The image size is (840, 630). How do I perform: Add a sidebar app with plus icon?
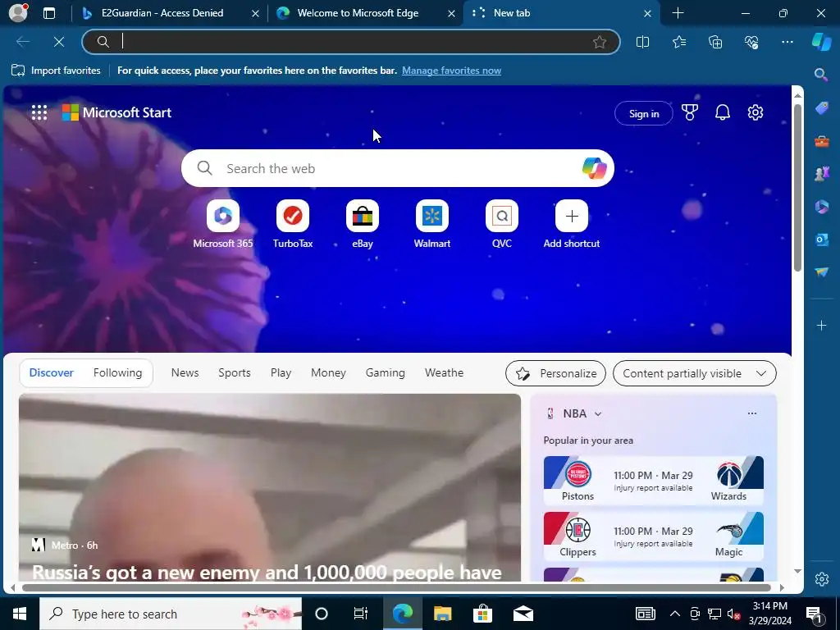click(821, 325)
